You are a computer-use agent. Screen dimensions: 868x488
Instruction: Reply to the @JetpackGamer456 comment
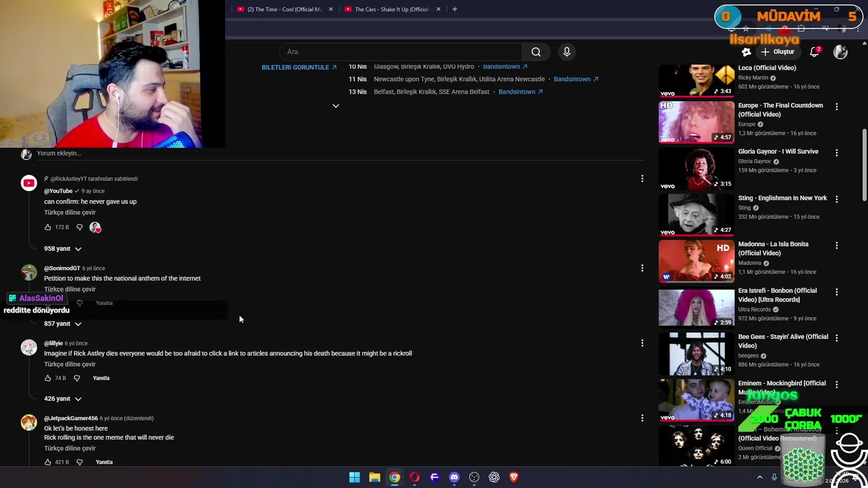[x=104, y=462]
